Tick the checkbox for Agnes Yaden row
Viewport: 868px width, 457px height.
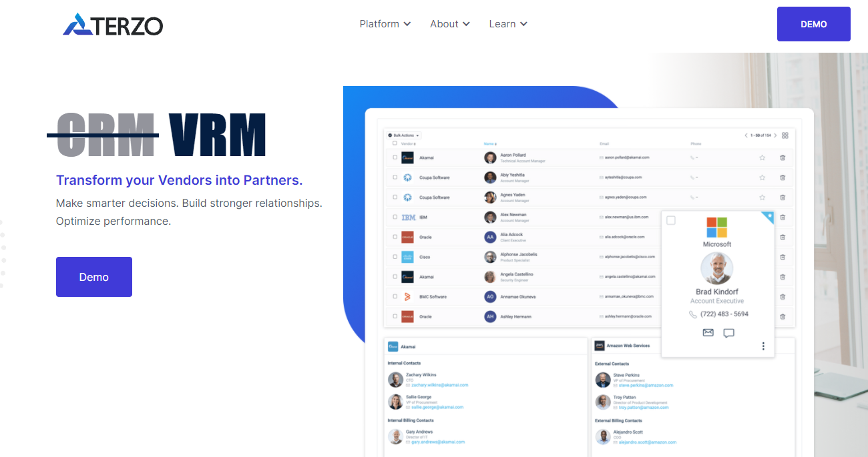pyautogui.click(x=395, y=197)
